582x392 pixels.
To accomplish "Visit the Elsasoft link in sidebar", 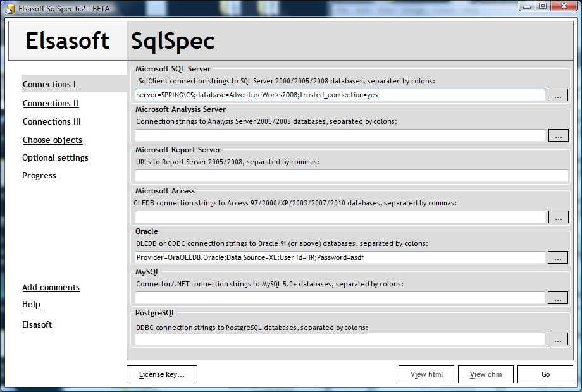I will [37, 325].
